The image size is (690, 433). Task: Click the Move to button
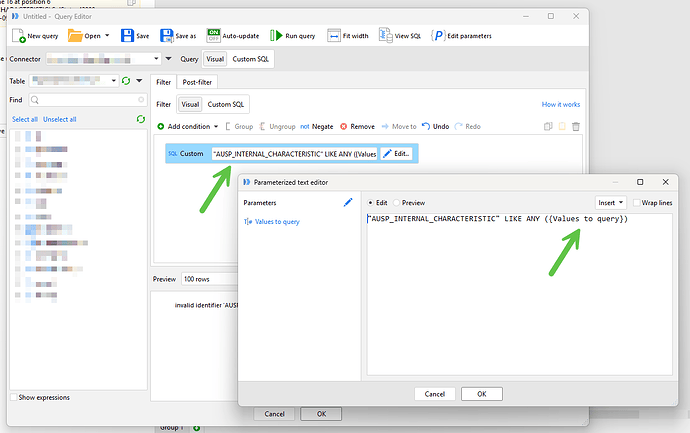tap(399, 126)
